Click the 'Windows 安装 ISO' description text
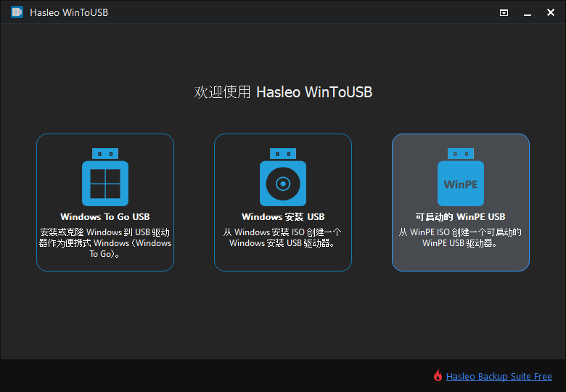The width and height of the screenshot is (566, 392). [x=283, y=237]
